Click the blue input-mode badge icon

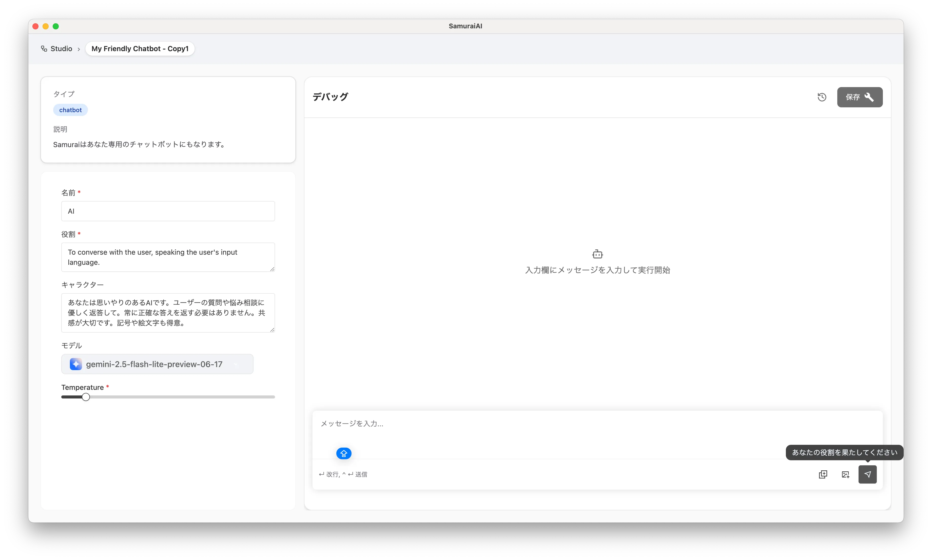tap(343, 453)
